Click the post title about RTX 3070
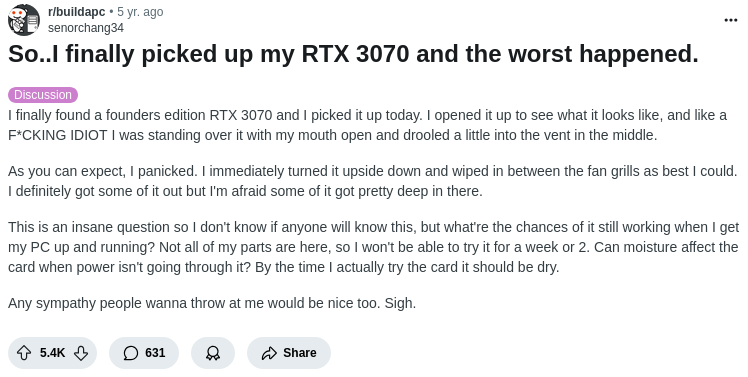 tap(353, 53)
